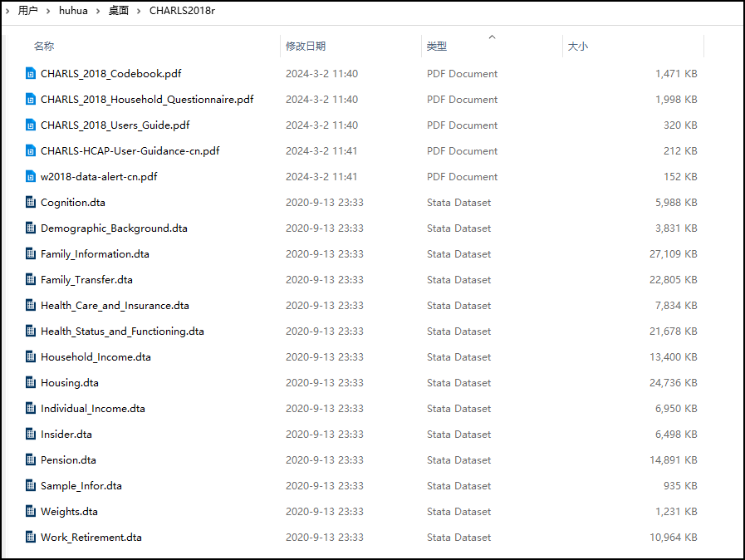Select the Health_Status_and_Functioning.dta file name
The height and width of the screenshot is (560, 745).
click(122, 332)
